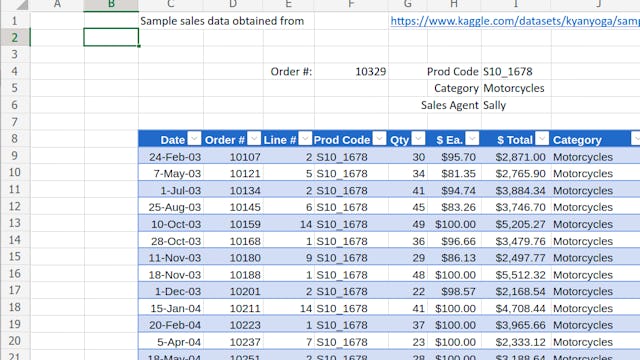This screenshot has height=360, width=640.
Task: Select date cell 7-May-03
Action: [171, 173]
